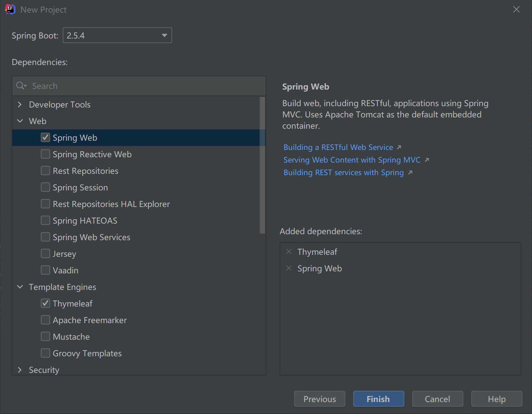The width and height of the screenshot is (532, 414).
Task: Click external link arrow beside Building a RESTful Web Service
Action: point(399,147)
